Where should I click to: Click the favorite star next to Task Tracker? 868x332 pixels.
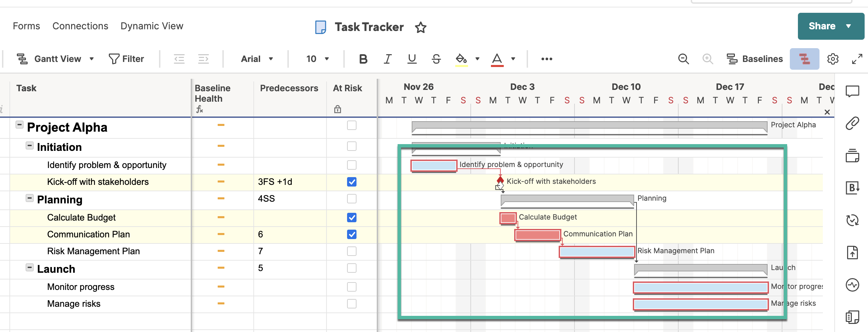point(421,27)
